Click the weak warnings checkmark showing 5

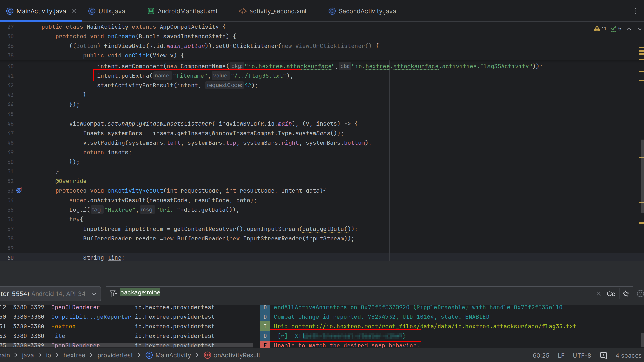pos(616,28)
